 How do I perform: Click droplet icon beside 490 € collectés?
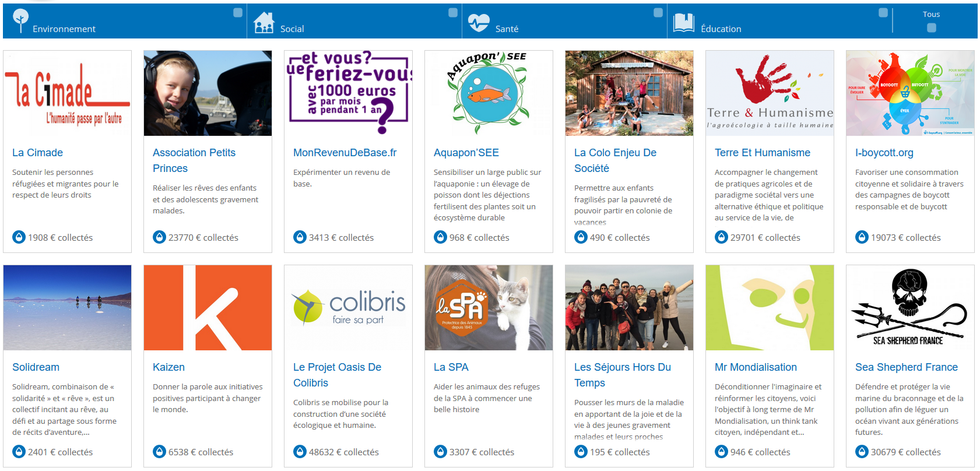[581, 237]
